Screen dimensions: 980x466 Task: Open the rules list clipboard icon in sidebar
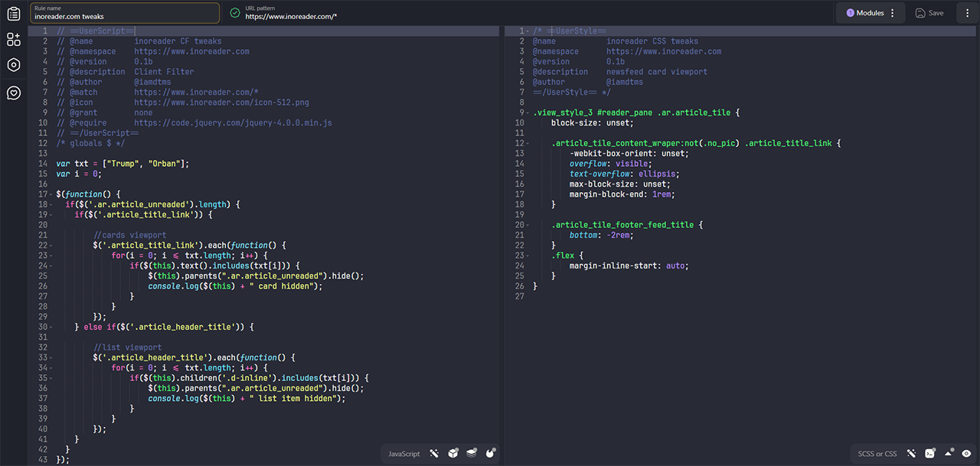14,13
